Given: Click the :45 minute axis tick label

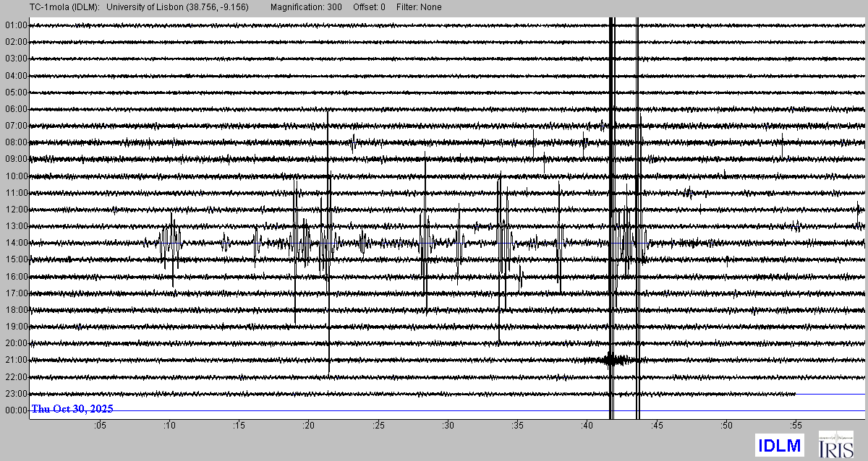Looking at the screenshot, I should (656, 427).
